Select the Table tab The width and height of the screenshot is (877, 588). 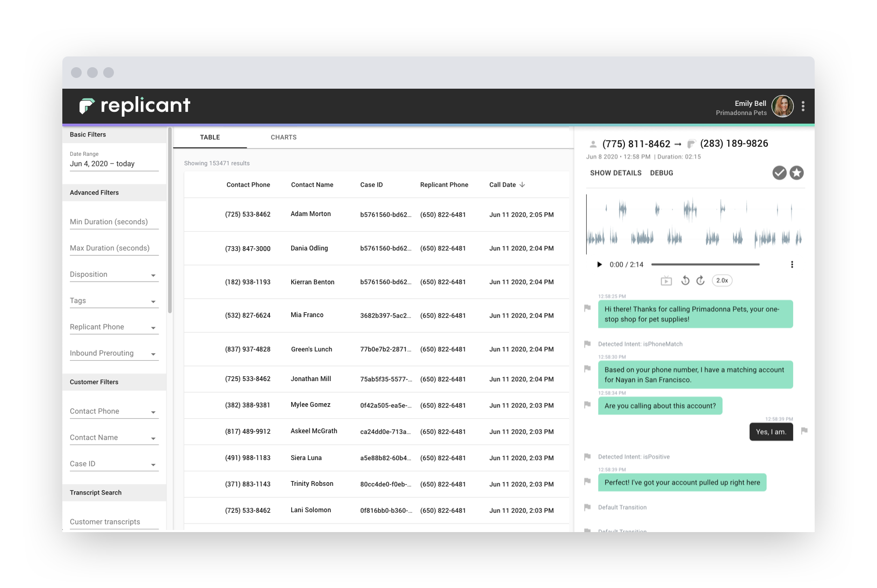click(x=210, y=137)
